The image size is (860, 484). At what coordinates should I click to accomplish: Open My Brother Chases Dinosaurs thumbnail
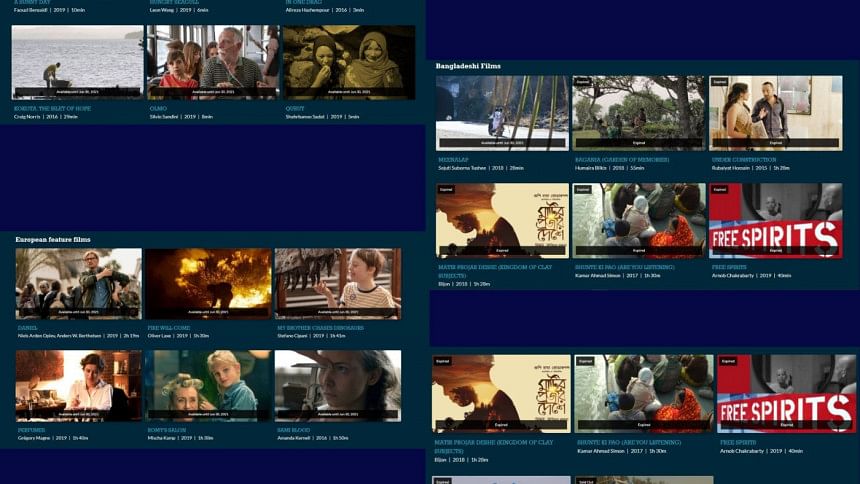tap(338, 284)
